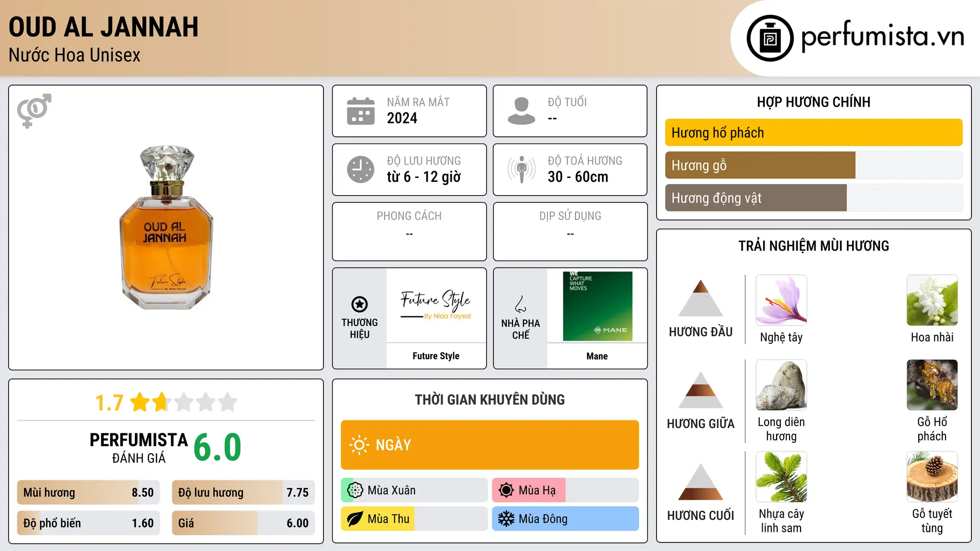Open the perfumista.vn site name text
This screenshot has height=551, width=980.
pos(882,36)
